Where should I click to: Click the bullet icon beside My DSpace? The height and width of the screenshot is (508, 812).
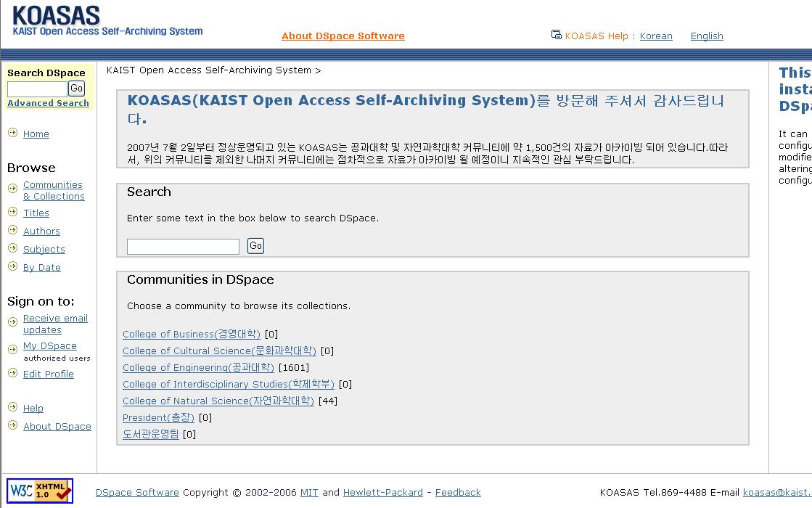(x=13, y=350)
